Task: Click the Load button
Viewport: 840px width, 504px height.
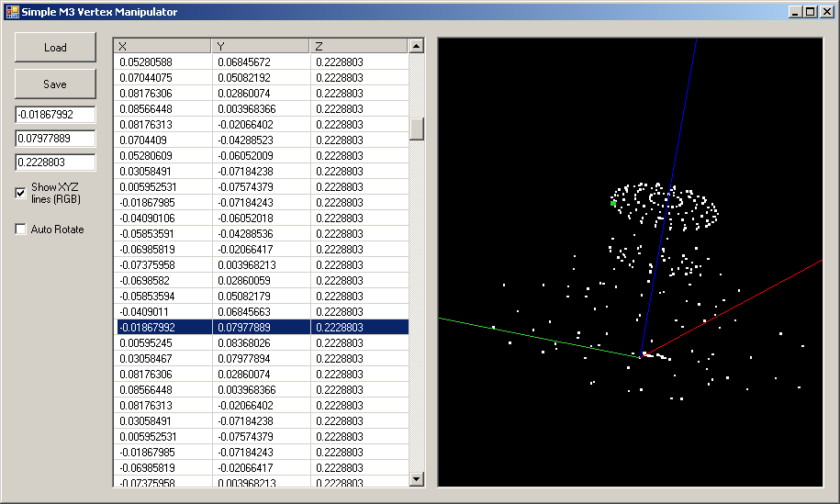Action: point(55,47)
